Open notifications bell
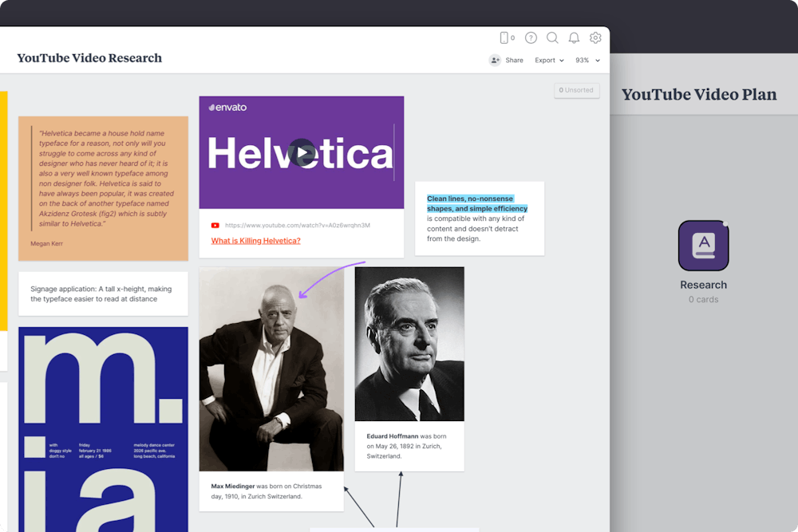The width and height of the screenshot is (798, 532). [x=574, y=37]
